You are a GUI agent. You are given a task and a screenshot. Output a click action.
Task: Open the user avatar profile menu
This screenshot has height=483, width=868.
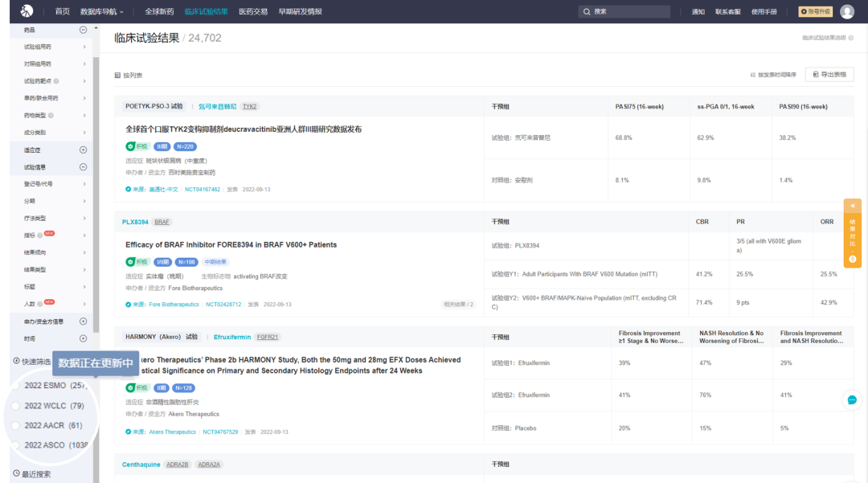tap(847, 11)
